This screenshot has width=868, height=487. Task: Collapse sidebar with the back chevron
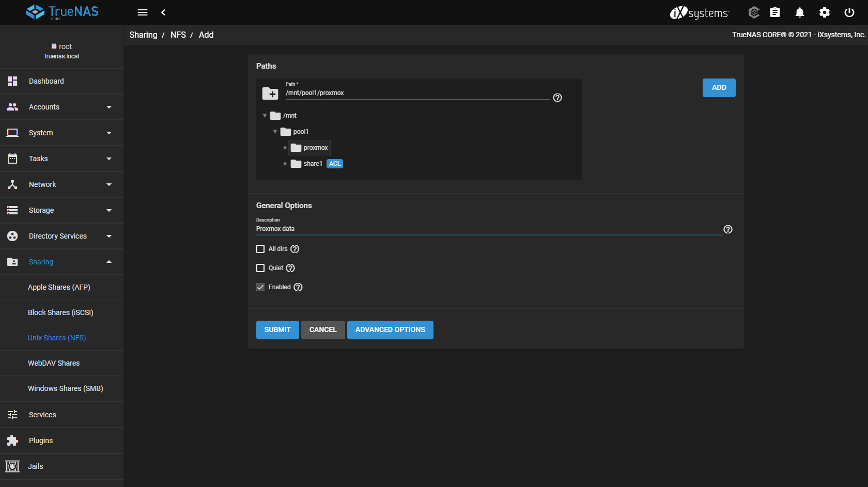(163, 12)
